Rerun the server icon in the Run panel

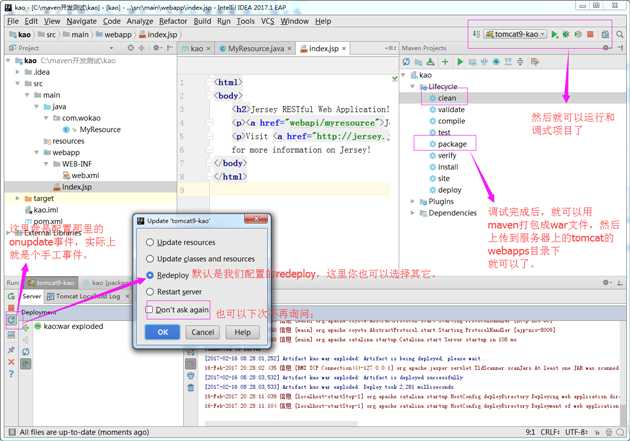11,297
